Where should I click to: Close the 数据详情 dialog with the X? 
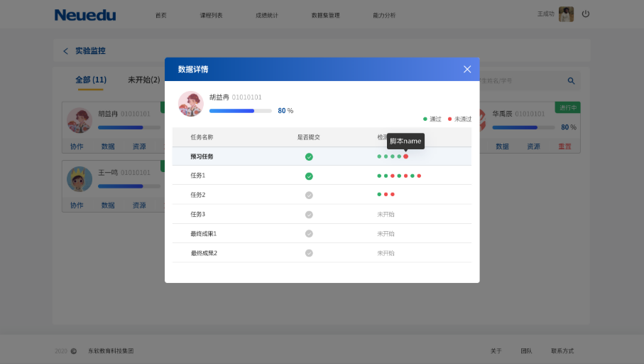pyautogui.click(x=467, y=69)
